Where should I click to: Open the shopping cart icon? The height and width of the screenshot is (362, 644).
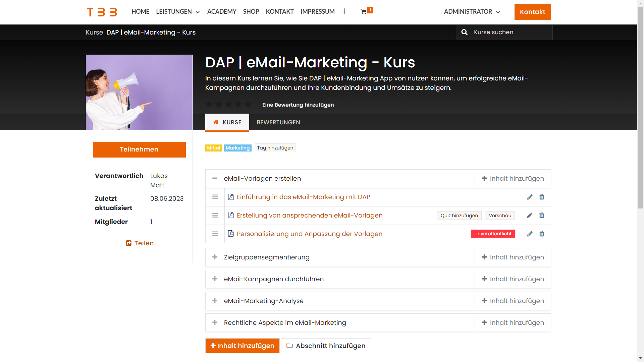364,12
